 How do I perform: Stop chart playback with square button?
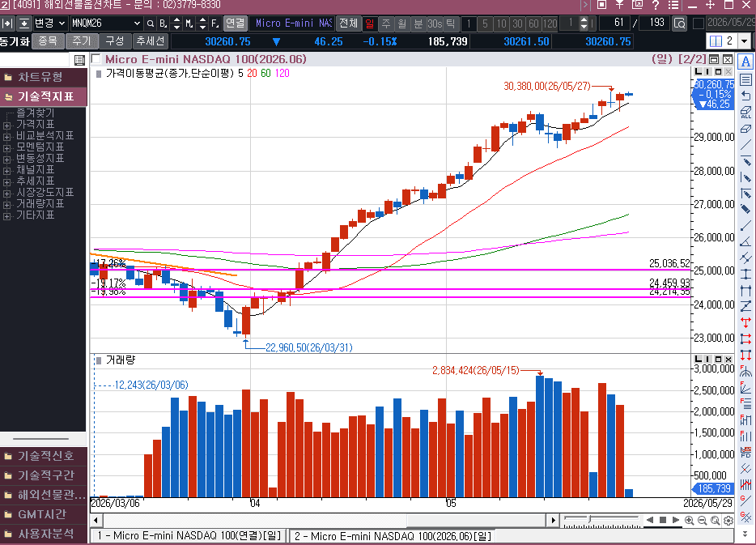pyautogui.click(x=663, y=520)
